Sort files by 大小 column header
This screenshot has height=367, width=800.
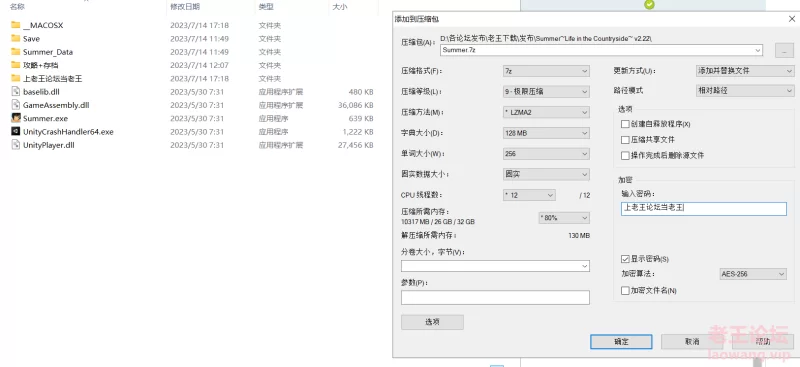point(340,7)
